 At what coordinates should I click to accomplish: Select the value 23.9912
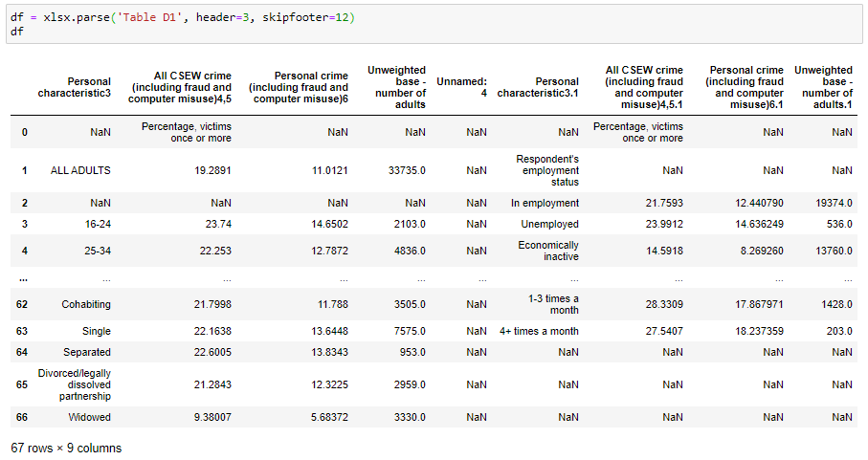coord(664,224)
